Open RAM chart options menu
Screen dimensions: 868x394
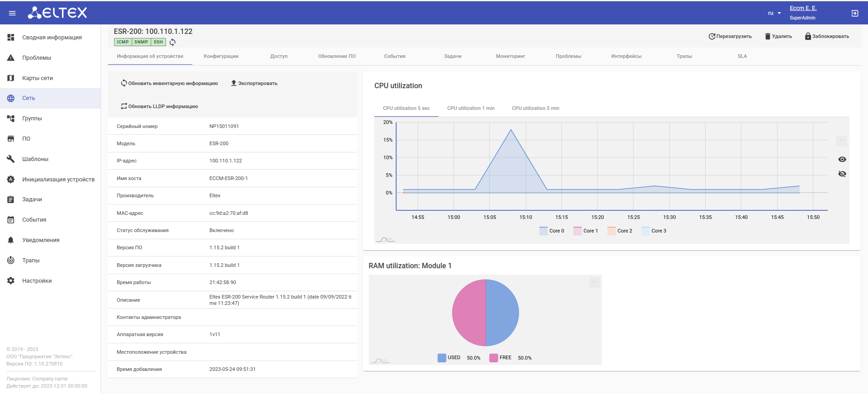[594, 282]
